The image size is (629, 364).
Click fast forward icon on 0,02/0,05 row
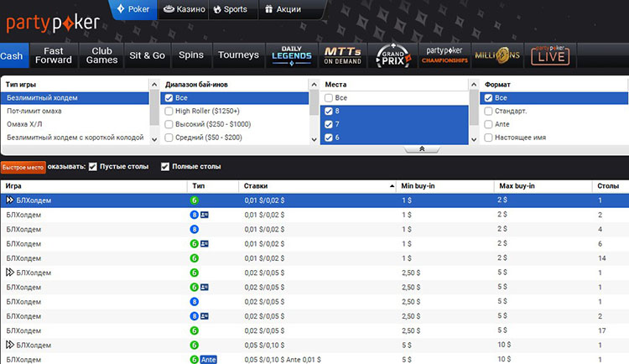[10, 273]
